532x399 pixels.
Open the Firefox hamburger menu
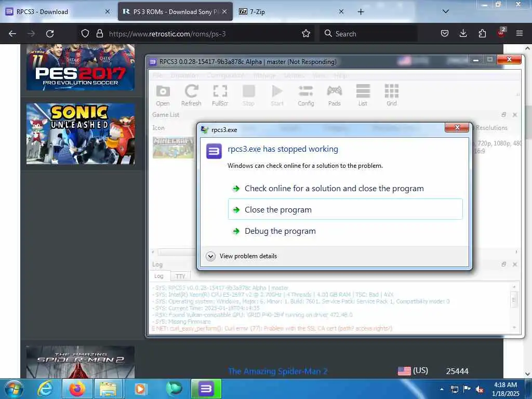click(x=520, y=34)
